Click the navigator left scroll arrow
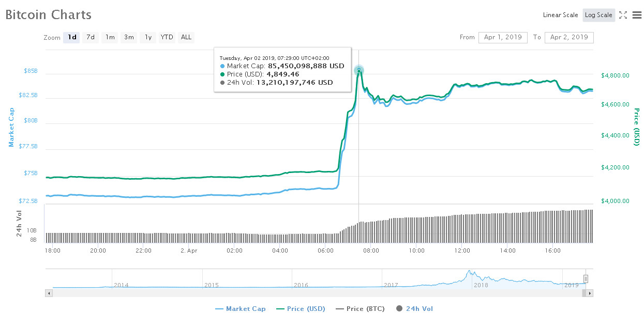This screenshot has width=644, height=313. [x=49, y=293]
